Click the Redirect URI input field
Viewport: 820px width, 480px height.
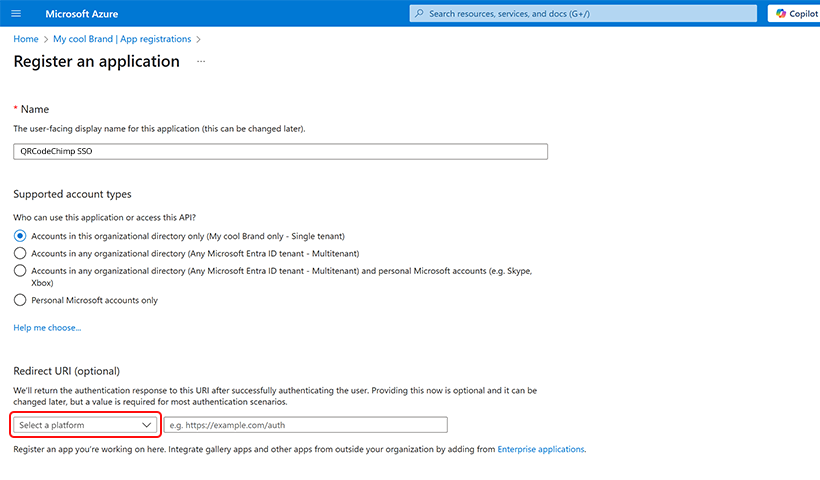click(305, 425)
